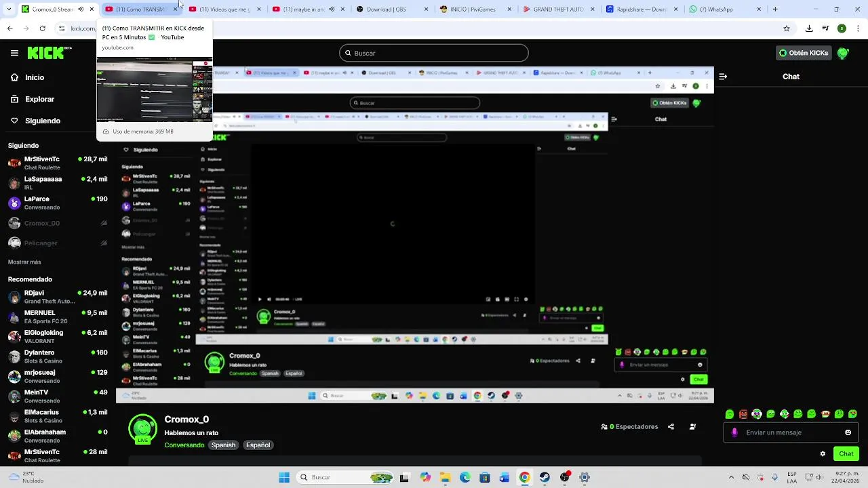Open chat settings gear icon
Screen dimensions: 868x488
(x=823, y=454)
